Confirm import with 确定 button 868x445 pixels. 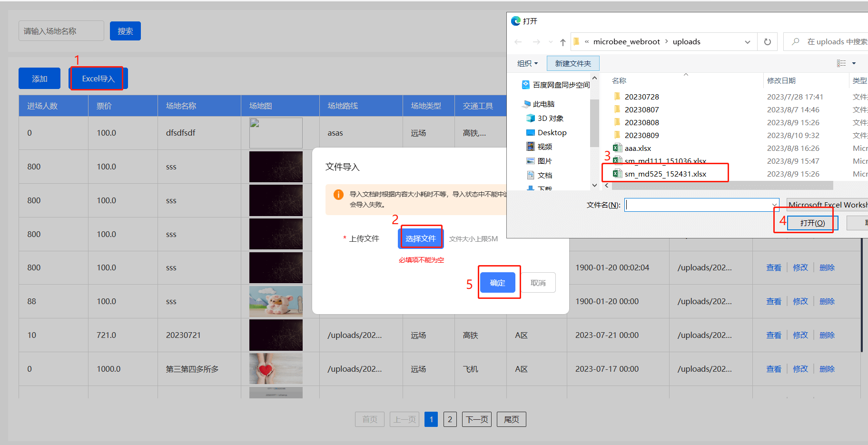coord(497,283)
